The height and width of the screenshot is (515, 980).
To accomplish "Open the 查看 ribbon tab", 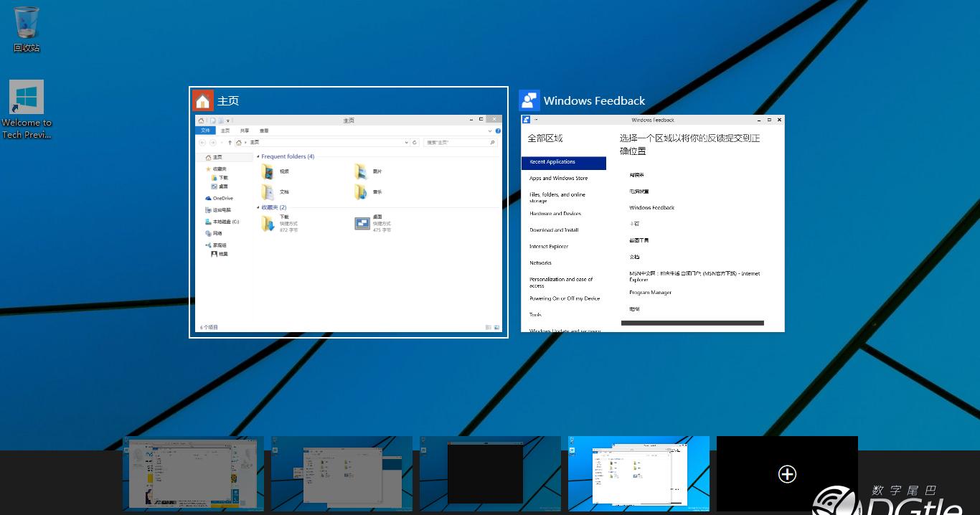I will pyautogui.click(x=264, y=131).
